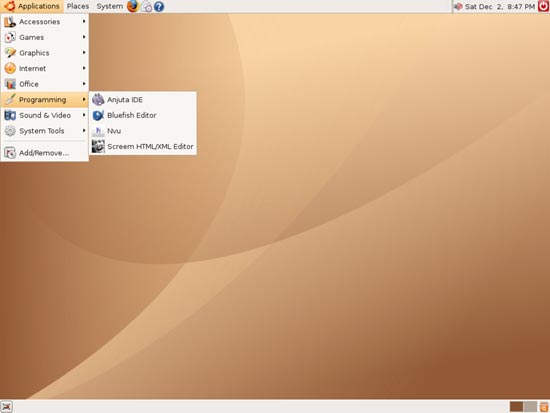Open the blue Help question-mark icon

click(x=159, y=7)
